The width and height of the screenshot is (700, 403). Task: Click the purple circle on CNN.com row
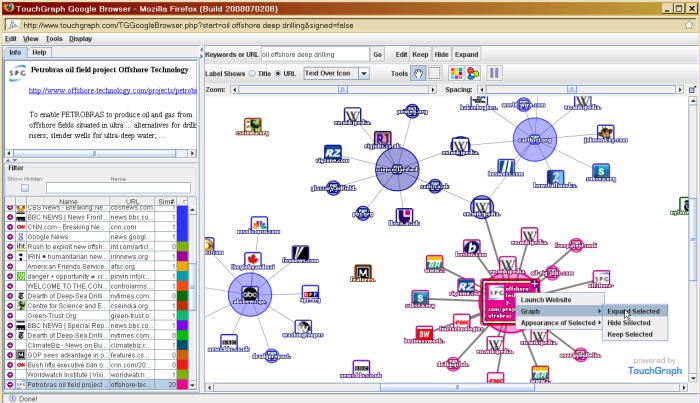(x=10, y=227)
